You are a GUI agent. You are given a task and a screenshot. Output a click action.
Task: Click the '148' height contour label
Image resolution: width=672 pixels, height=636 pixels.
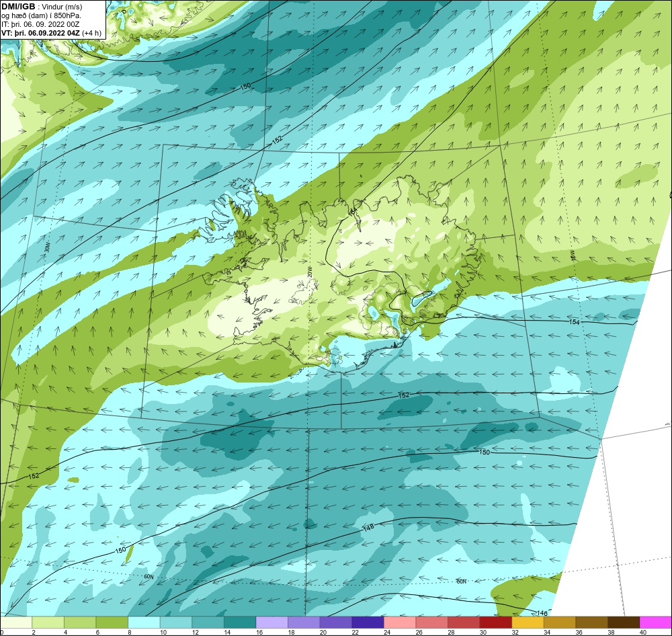coord(368,528)
